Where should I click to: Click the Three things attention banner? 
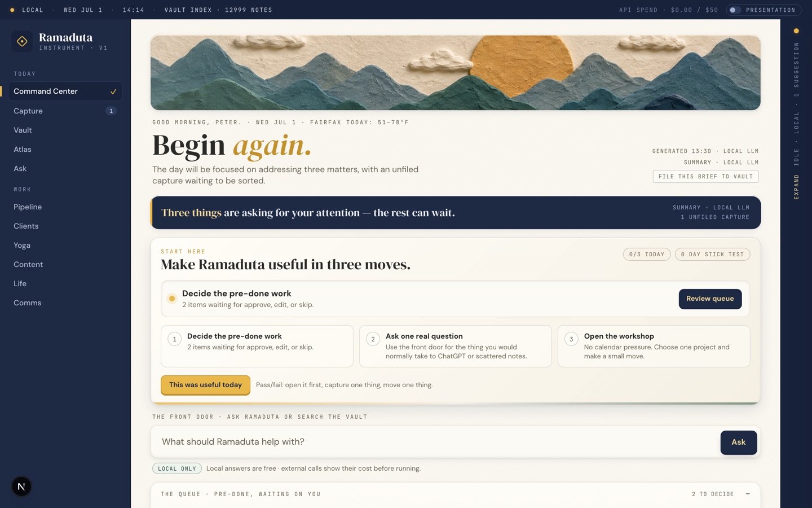pos(456,213)
